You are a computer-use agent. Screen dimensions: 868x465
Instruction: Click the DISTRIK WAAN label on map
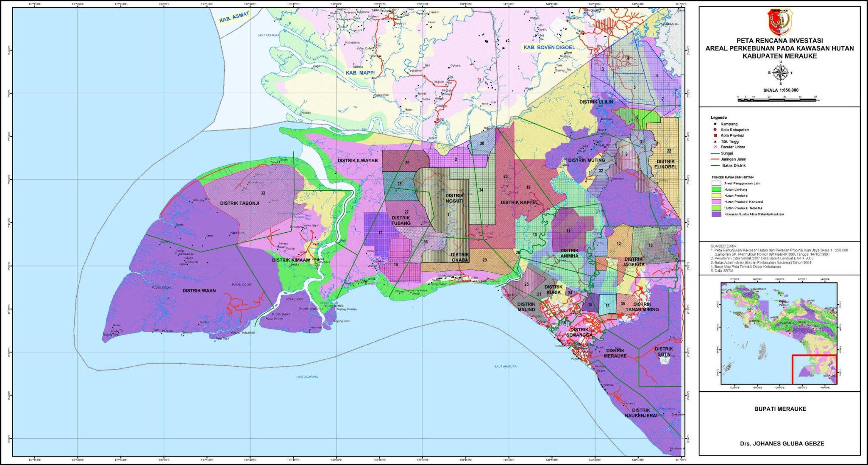click(199, 291)
